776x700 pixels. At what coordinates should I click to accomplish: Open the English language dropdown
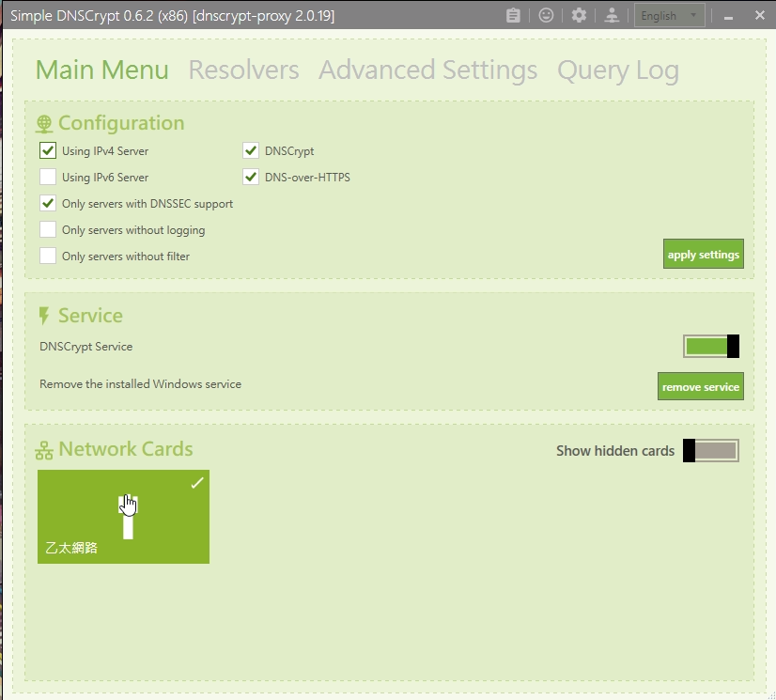point(670,15)
